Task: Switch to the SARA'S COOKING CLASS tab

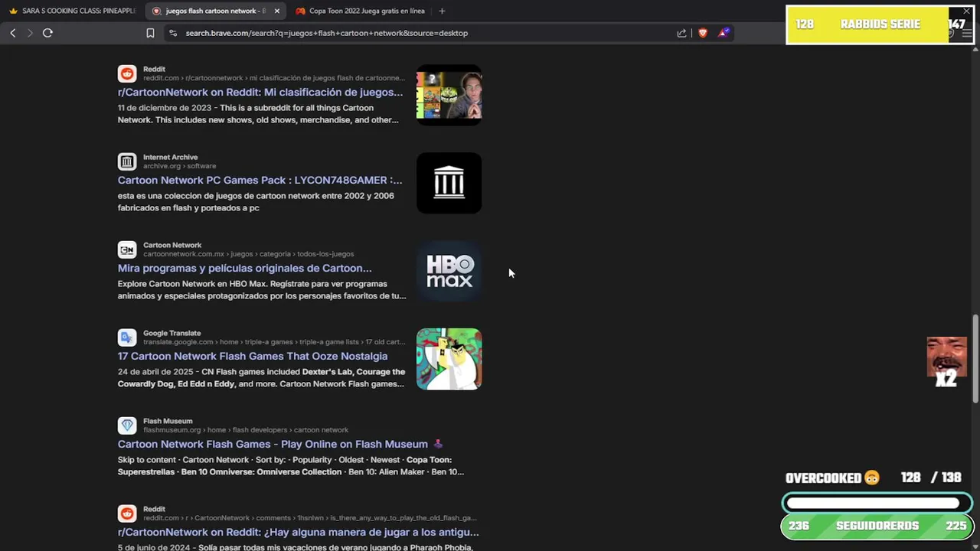Action: [x=72, y=11]
